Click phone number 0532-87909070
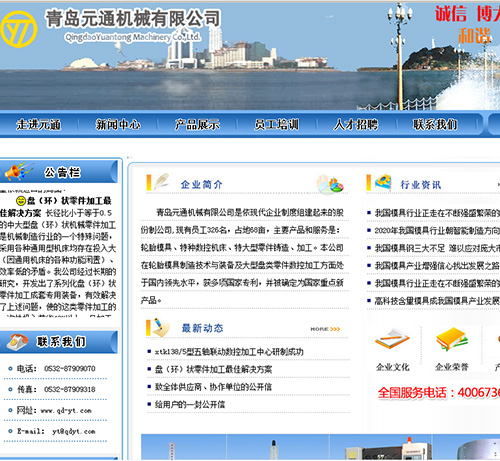Screen dimensions: 500x461 point(70,369)
